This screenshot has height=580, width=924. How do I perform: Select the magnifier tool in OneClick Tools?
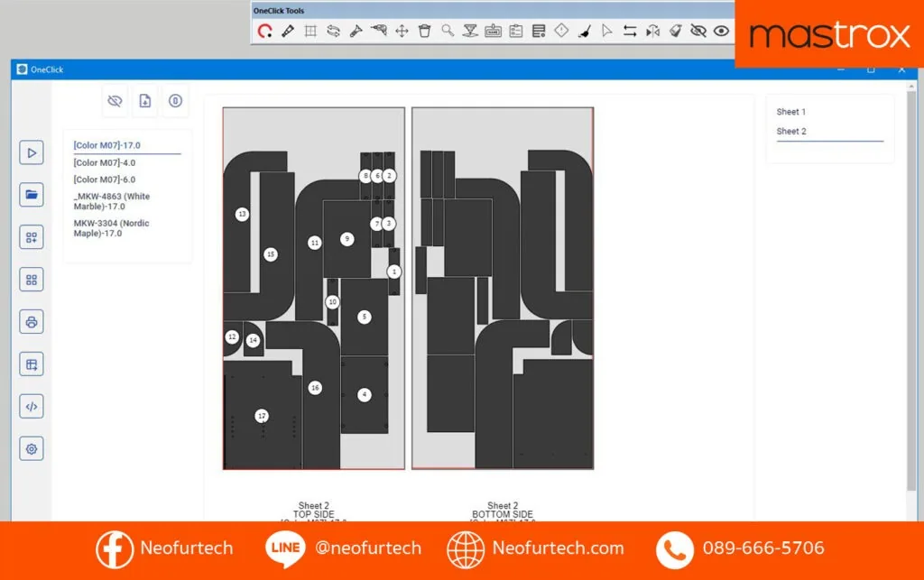(448, 31)
